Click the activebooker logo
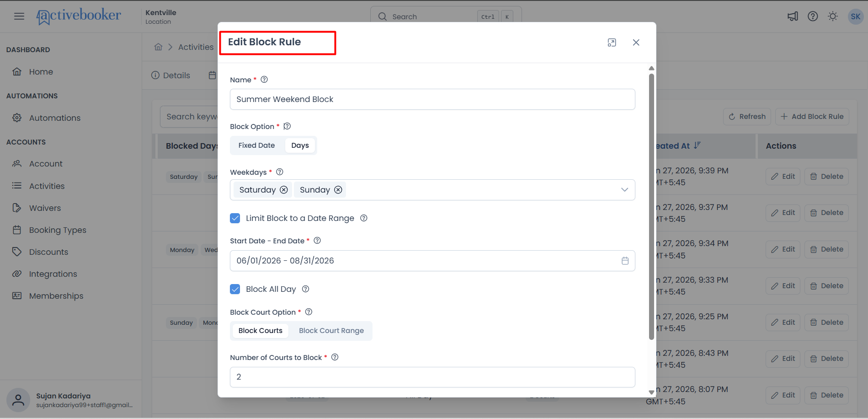Image resolution: width=868 pixels, height=419 pixels. [x=79, y=16]
